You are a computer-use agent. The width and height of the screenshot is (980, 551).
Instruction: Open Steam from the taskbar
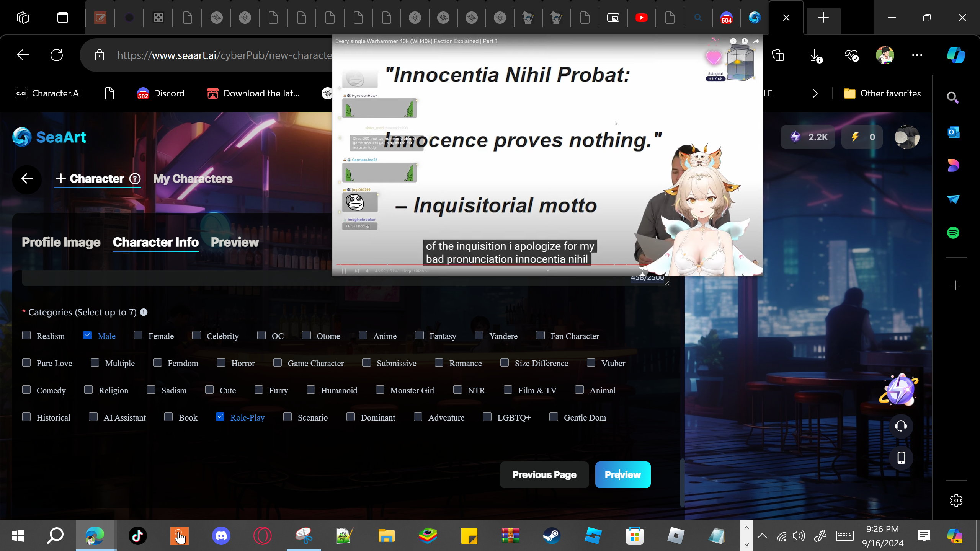pyautogui.click(x=552, y=536)
